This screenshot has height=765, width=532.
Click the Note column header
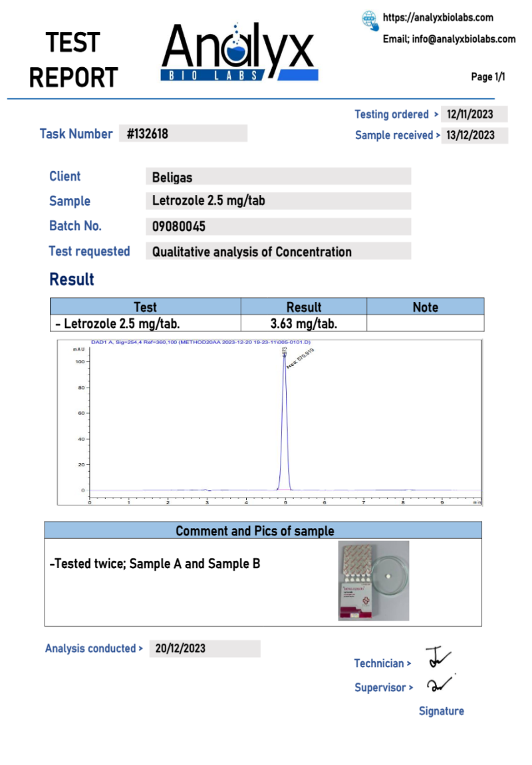pos(425,307)
